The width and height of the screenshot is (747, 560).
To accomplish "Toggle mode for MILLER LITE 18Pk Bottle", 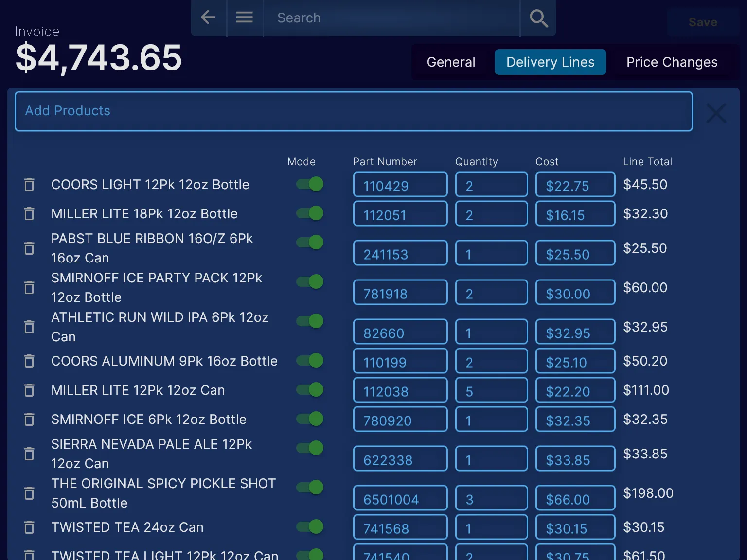I will point(310,213).
